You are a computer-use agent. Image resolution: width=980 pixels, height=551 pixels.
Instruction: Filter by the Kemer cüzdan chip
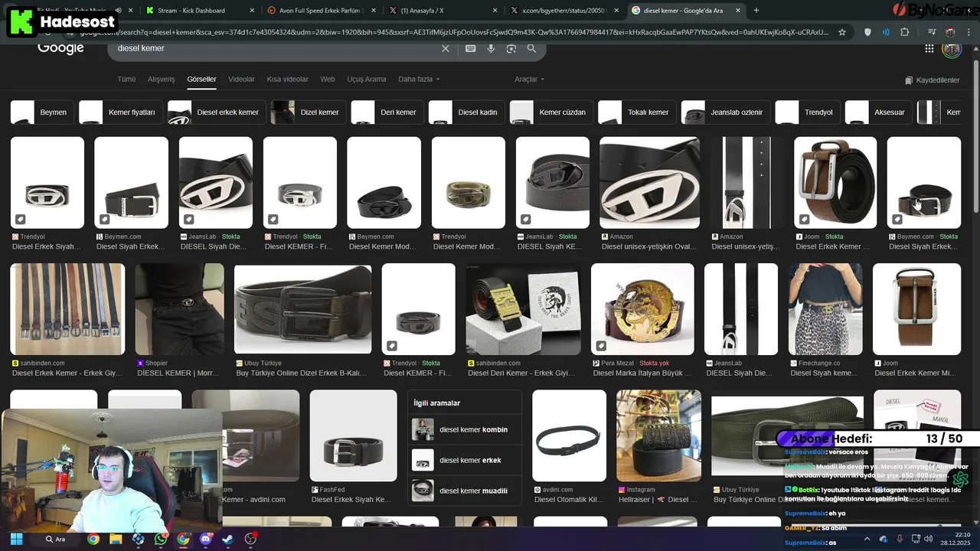pos(551,112)
